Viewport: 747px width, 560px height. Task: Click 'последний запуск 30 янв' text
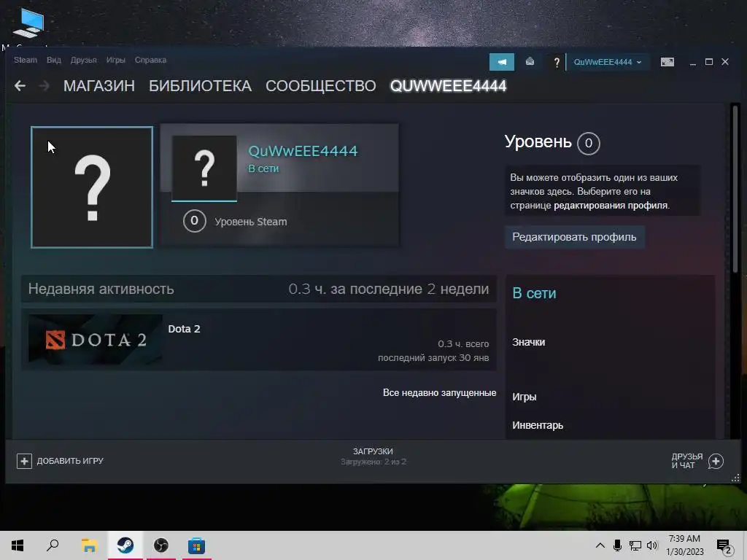[433, 357]
